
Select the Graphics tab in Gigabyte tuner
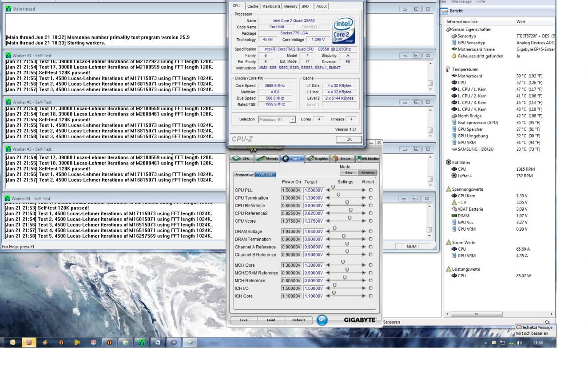(317, 158)
